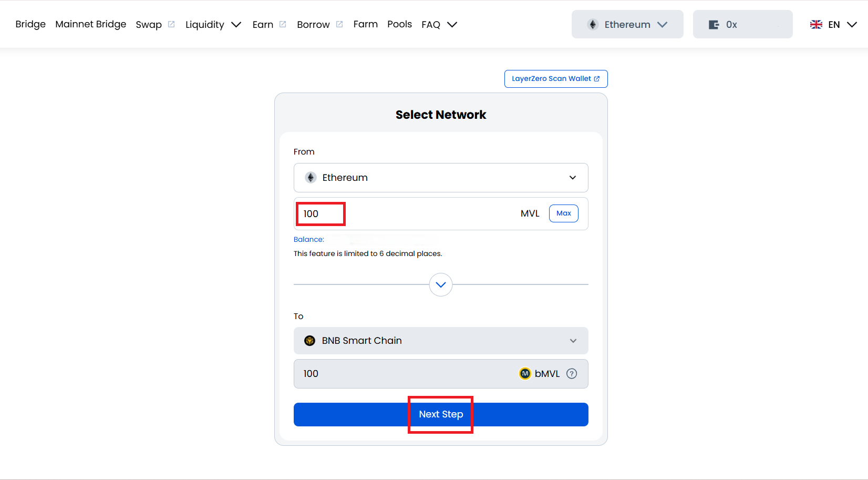Click the UK flag language icon

click(x=816, y=25)
